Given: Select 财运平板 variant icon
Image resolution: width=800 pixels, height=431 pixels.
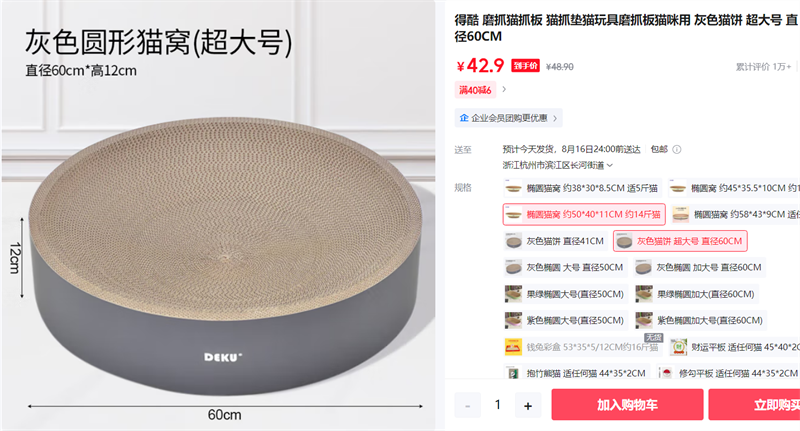Looking at the screenshot, I should [x=679, y=347].
